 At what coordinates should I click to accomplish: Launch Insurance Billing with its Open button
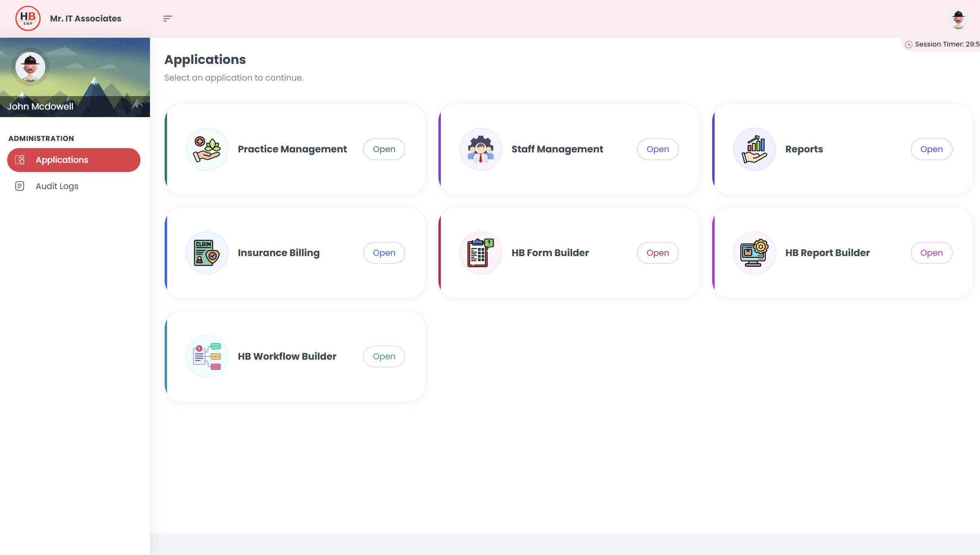click(x=384, y=253)
